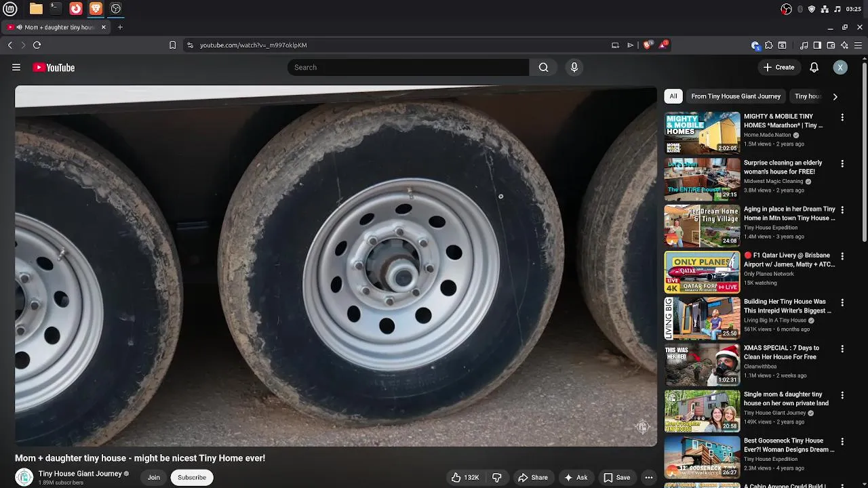
Task: Mute tab via speaker icon
Action: [x=19, y=27]
